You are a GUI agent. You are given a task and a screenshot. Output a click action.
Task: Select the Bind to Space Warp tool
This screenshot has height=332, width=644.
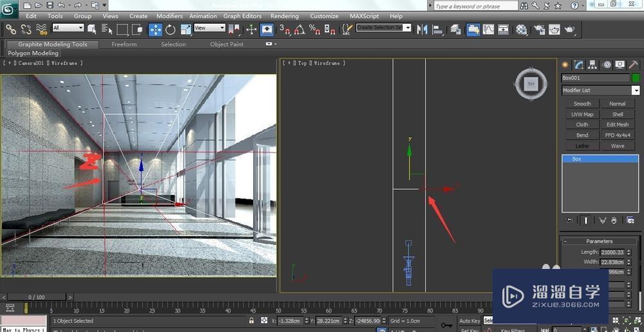[41, 29]
